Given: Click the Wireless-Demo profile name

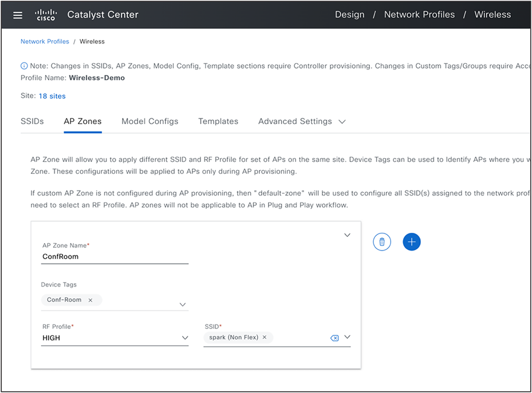Looking at the screenshot, I should (97, 78).
